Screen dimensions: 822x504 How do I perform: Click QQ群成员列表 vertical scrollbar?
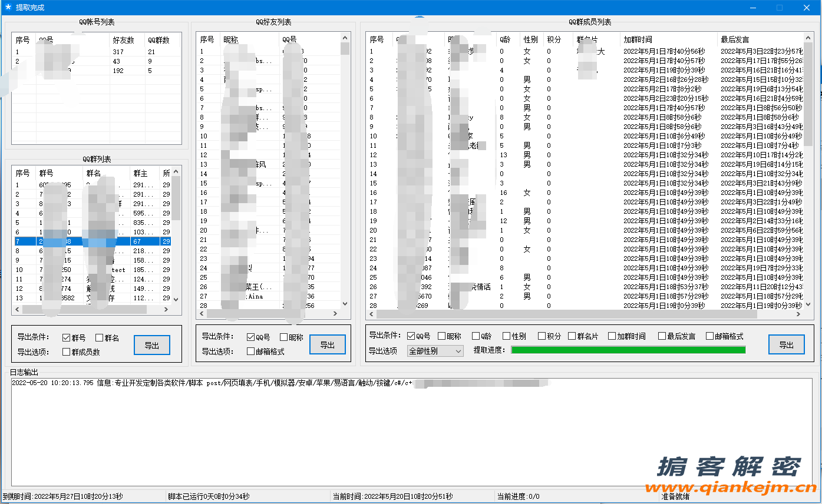tap(808, 171)
